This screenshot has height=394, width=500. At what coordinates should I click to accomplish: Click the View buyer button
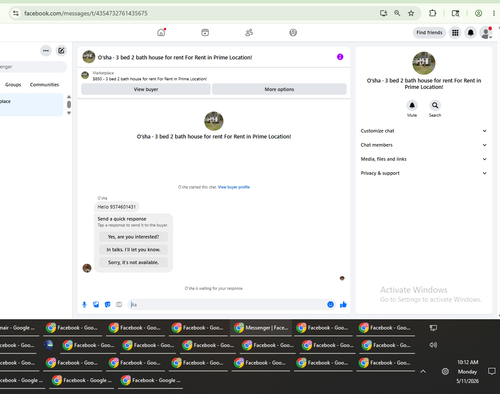pos(146,89)
